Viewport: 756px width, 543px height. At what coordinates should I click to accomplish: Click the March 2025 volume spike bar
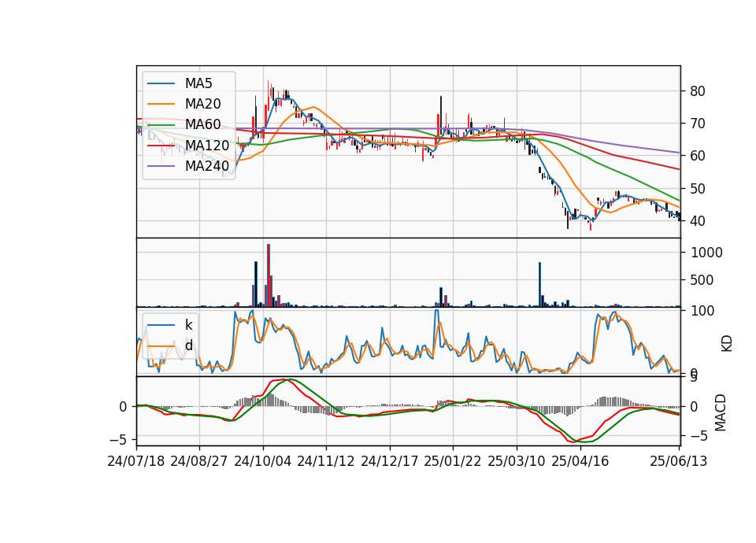click(540, 284)
